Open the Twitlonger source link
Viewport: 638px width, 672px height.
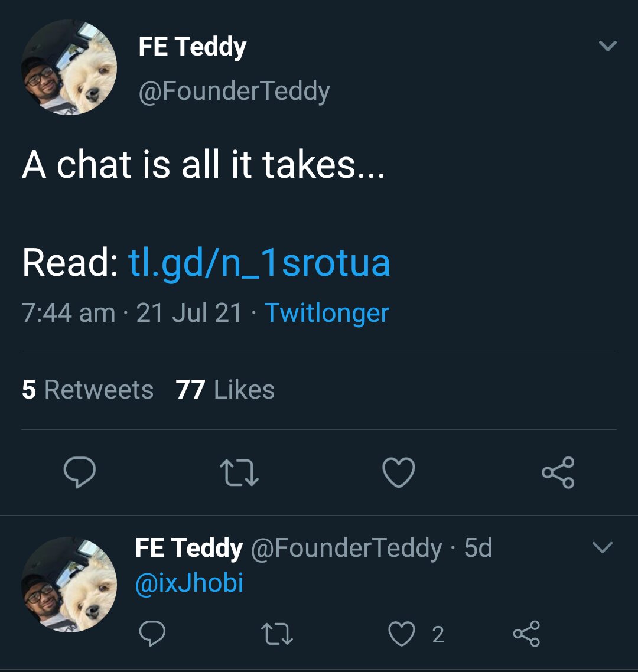click(x=327, y=313)
